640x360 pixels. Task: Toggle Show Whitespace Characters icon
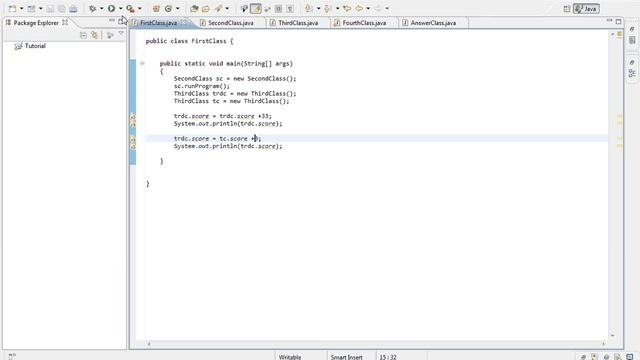click(290, 8)
